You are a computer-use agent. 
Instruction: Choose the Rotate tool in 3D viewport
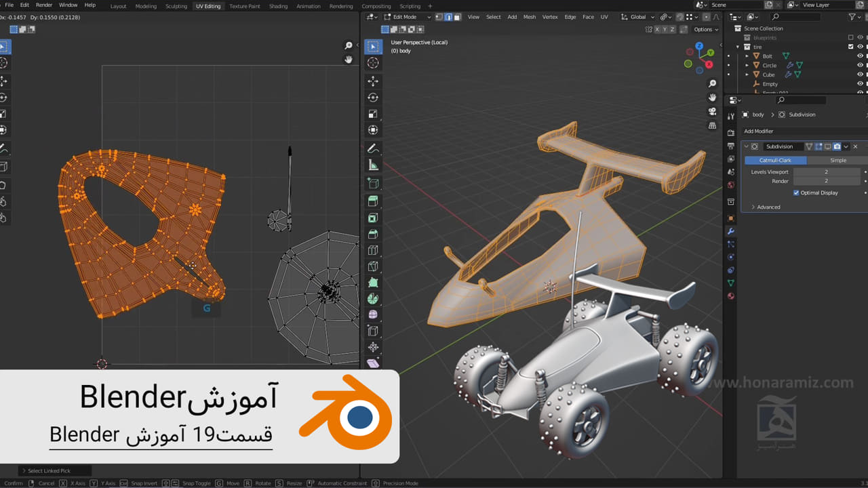[x=373, y=98]
